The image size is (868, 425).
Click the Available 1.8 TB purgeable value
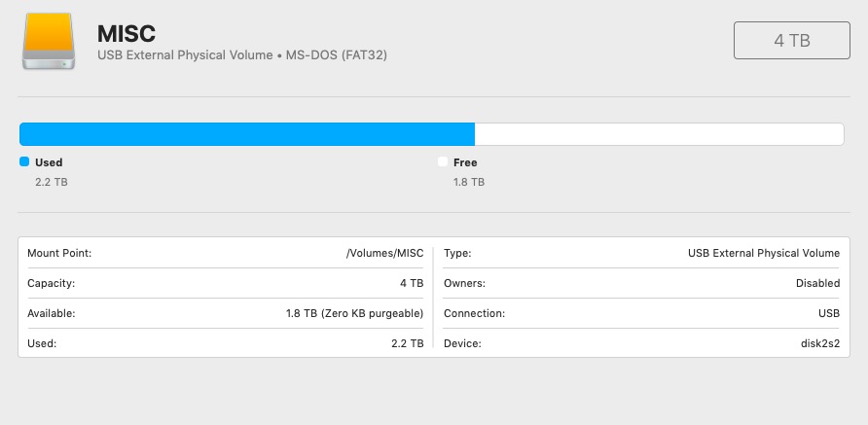coord(348,313)
